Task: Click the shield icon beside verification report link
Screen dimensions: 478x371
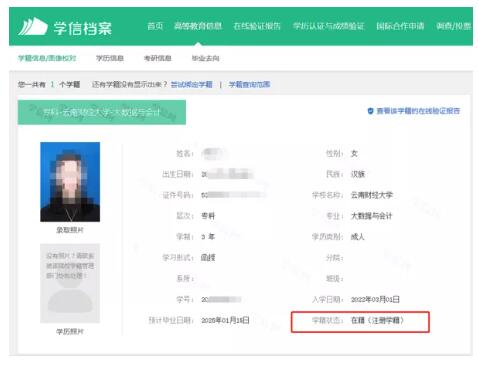Action: point(370,111)
